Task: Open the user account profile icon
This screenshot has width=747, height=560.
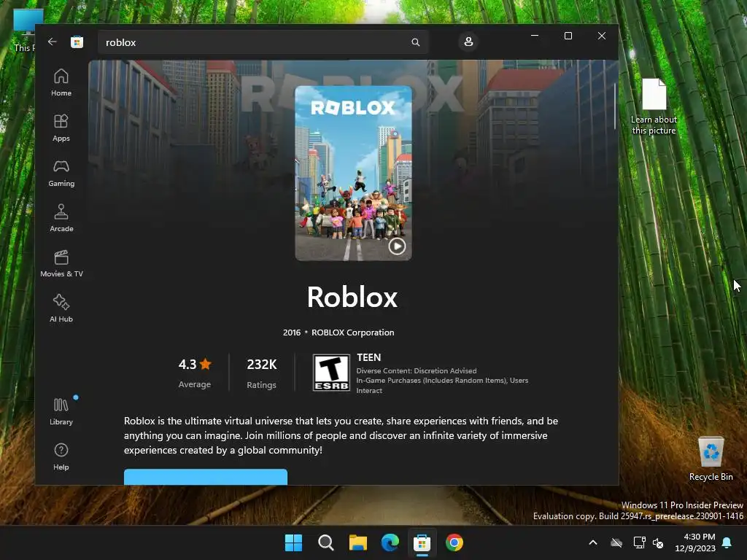Action: pos(468,42)
